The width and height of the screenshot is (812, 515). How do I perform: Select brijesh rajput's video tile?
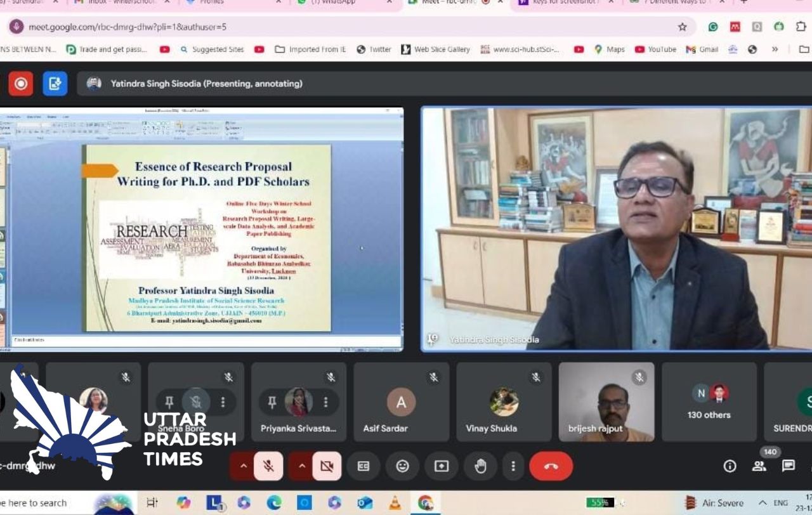pos(606,402)
